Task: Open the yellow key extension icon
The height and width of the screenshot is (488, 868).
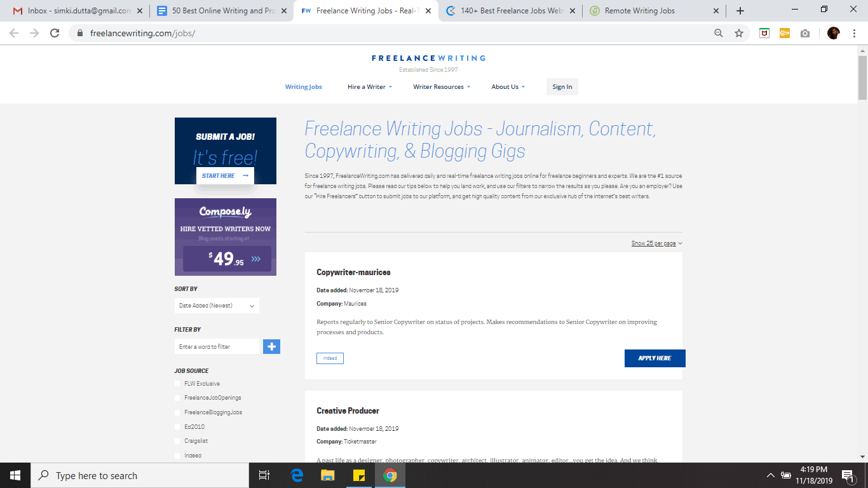Action: [x=785, y=33]
